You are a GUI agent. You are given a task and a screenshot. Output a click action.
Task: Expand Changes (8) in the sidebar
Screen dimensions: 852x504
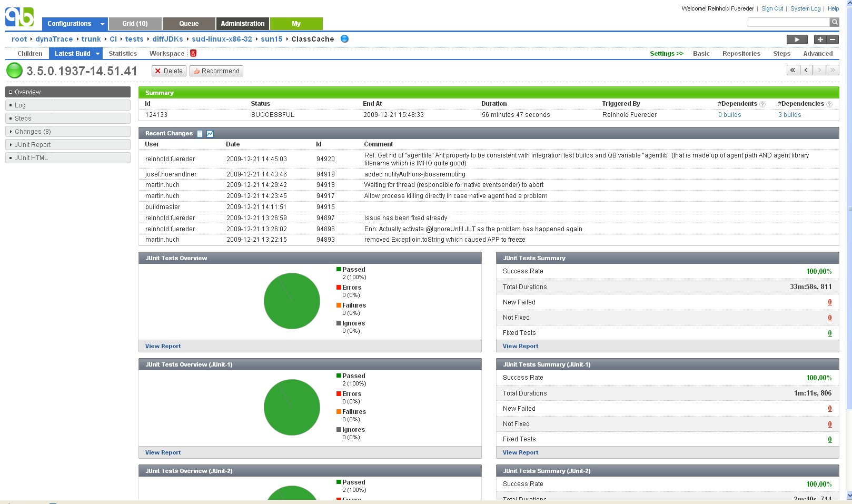pos(11,132)
